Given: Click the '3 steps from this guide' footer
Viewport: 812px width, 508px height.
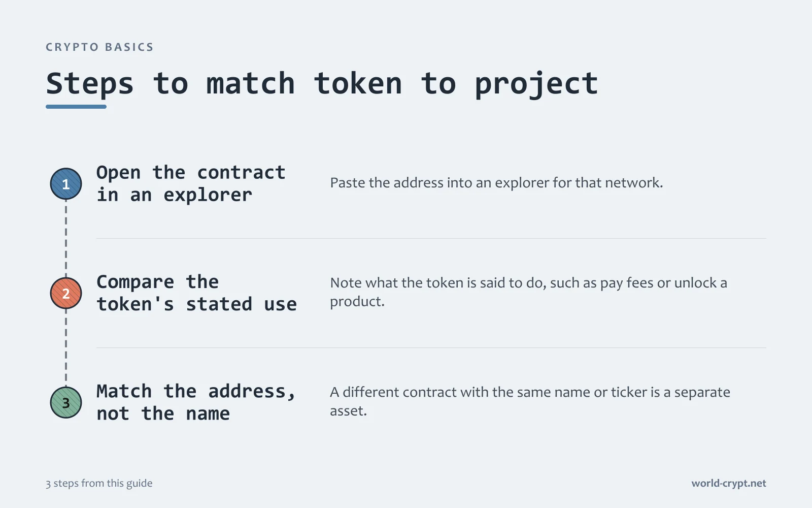Looking at the screenshot, I should coord(99,483).
